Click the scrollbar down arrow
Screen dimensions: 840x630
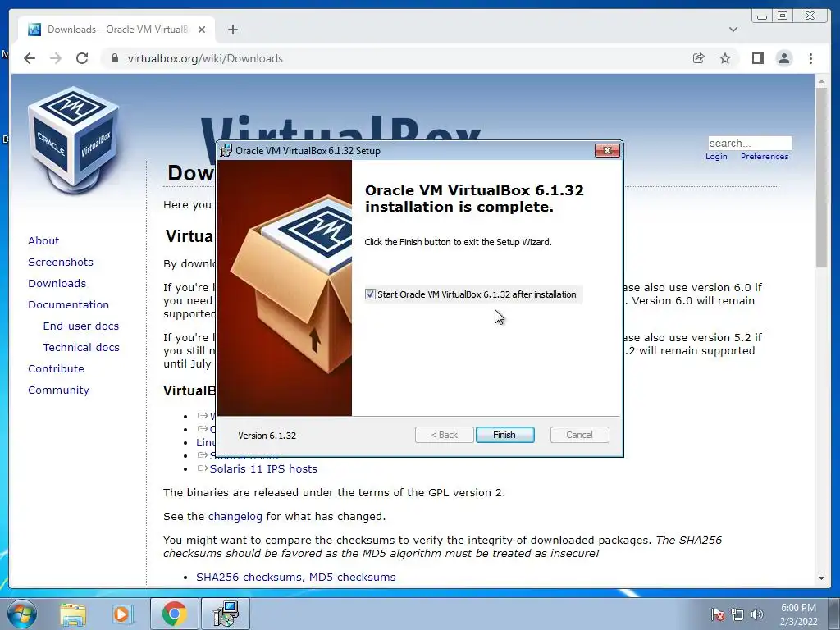pyautogui.click(x=821, y=578)
